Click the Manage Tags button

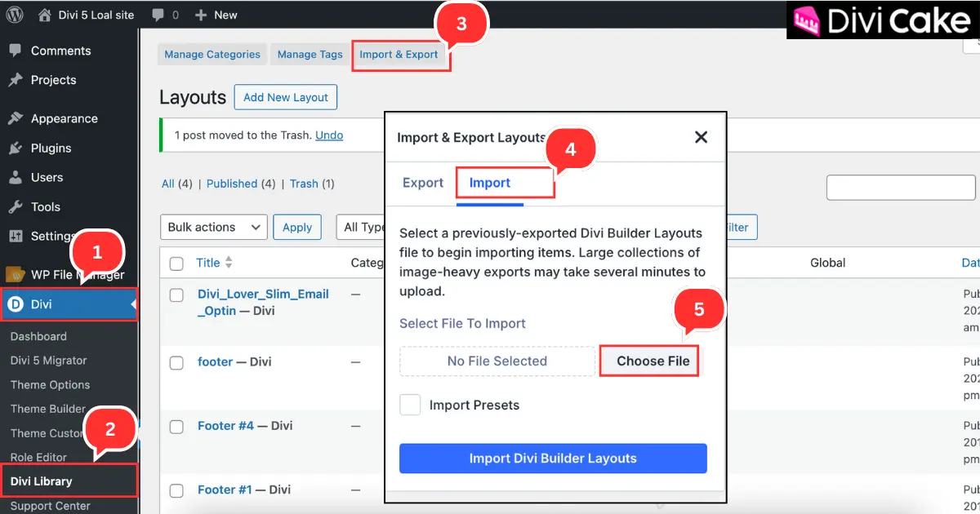[310, 55]
